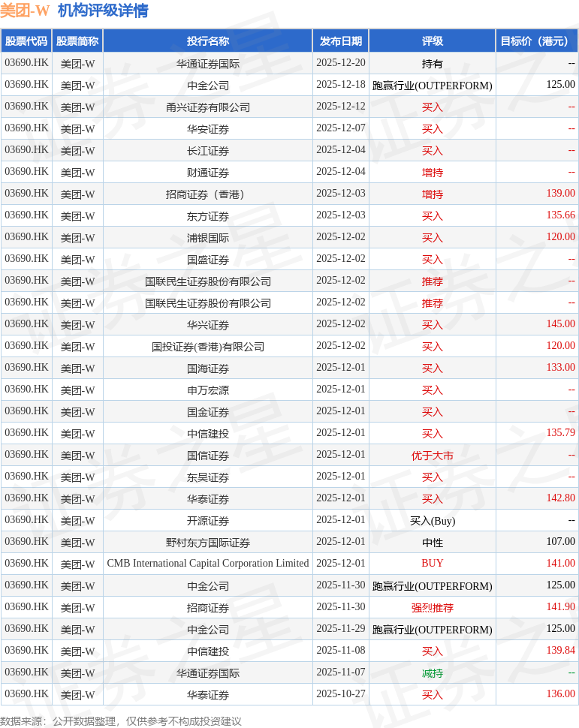579x728 pixels.
Task: Click 美团-W in the 华安证券 row
Action: coord(77,129)
